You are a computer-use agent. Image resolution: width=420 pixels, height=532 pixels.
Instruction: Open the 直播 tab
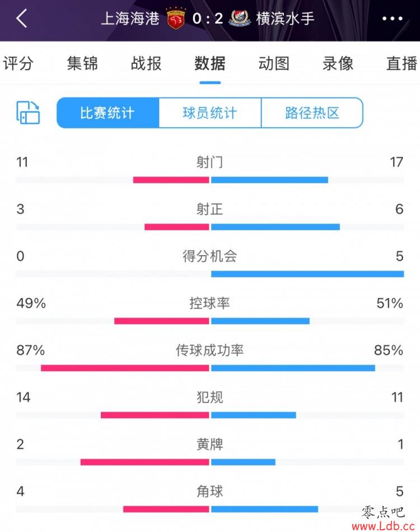click(x=402, y=63)
